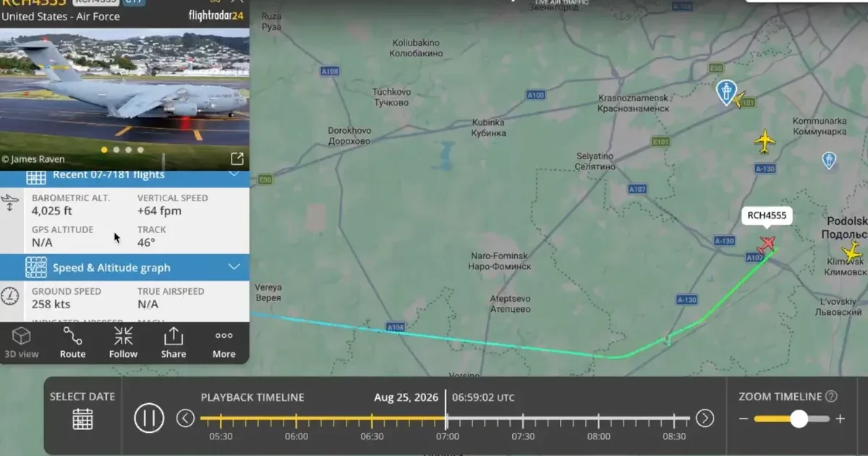Image resolution: width=868 pixels, height=456 pixels.
Task: Click the Barometric Alt. 4,025 ft value
Action: pyautogui.click(x=52, y=211)
